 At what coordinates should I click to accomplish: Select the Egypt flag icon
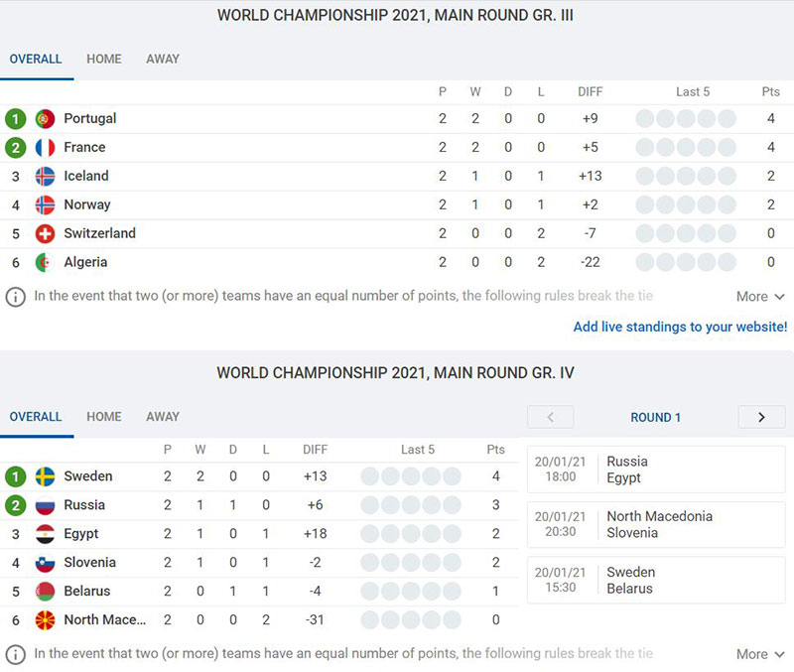(x=45, y=534)
